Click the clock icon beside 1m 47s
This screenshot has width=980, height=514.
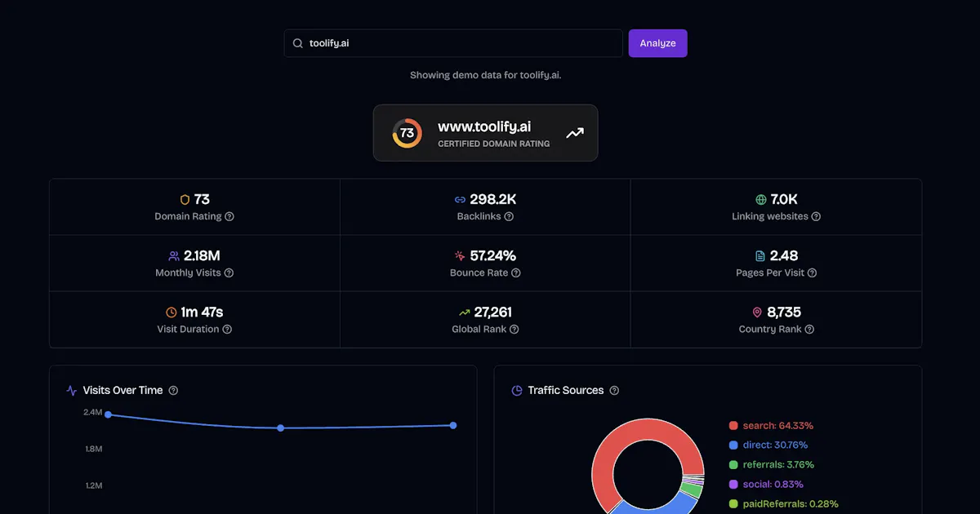pos(171,312)
